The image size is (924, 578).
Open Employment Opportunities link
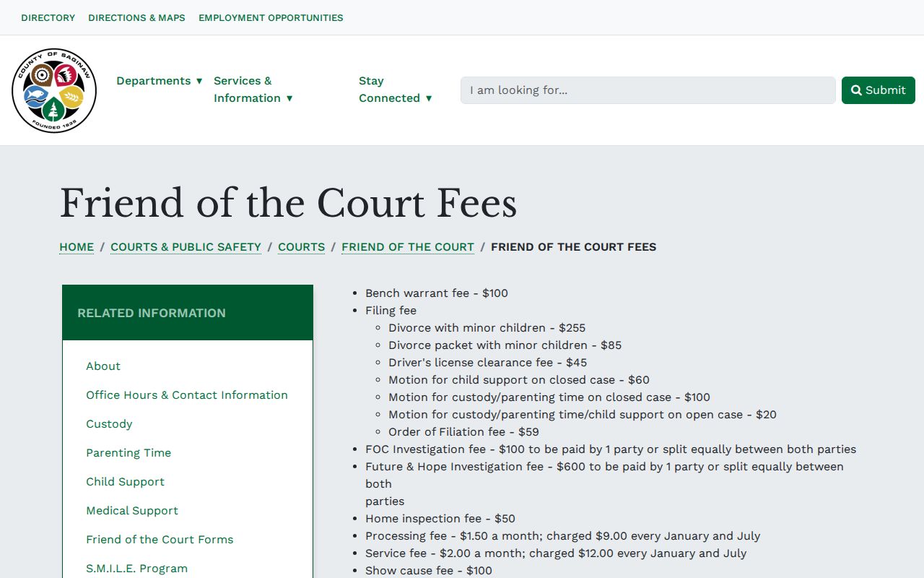(271, 17)
